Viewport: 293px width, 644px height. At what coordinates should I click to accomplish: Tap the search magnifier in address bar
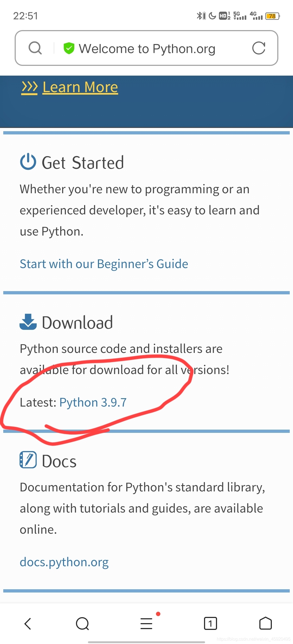(x=35, y=48)
